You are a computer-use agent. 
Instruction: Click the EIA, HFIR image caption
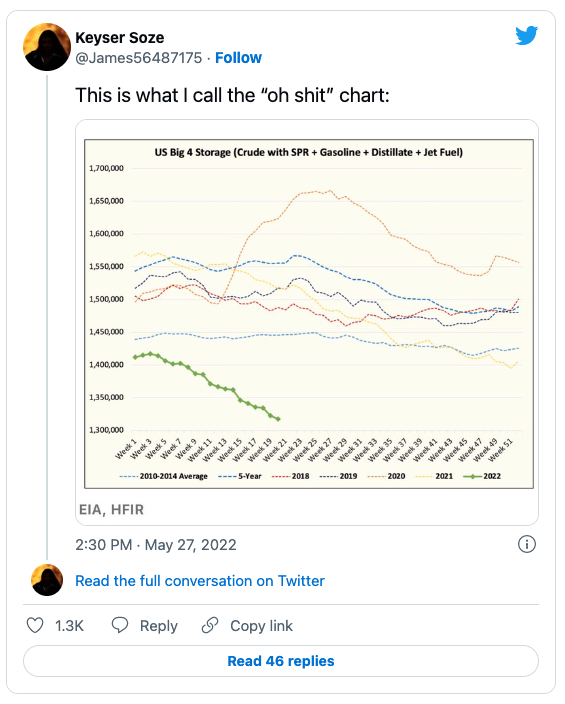[111, 510]
